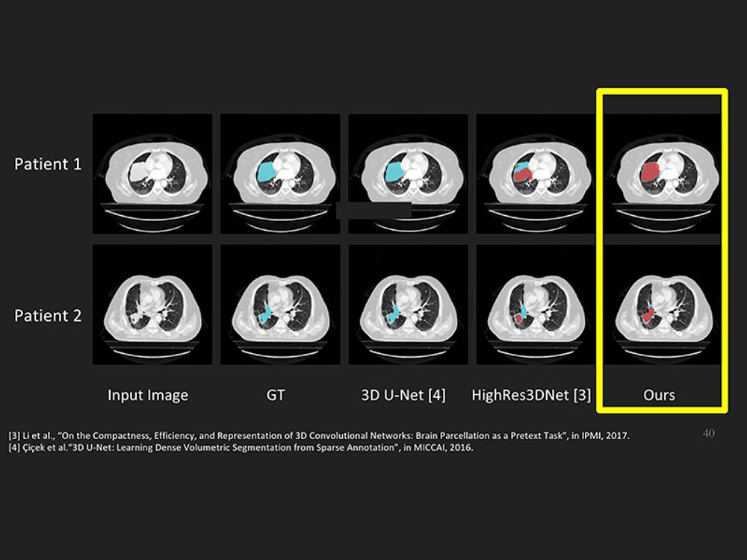Image resolution: width=747 pixels, height=560 pixels.
Task: Click the Patient 2 Input Image CT scan
Action: 152,305
